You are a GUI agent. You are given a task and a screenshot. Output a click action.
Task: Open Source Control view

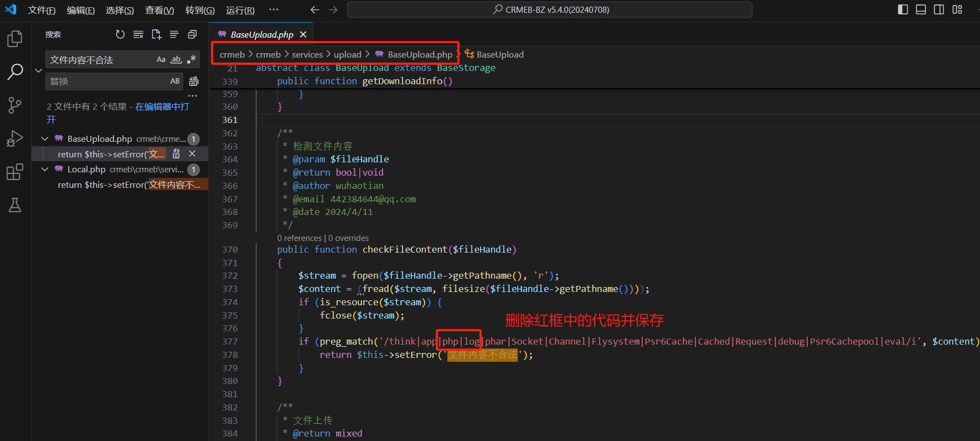pyautogui.click(x=15, y=105)
